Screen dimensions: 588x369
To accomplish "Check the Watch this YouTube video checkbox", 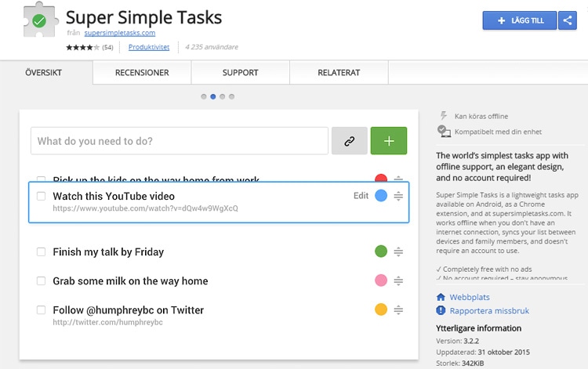I will click(x=41, y=196).
